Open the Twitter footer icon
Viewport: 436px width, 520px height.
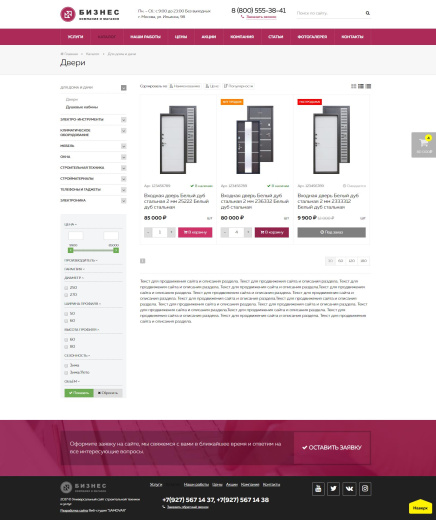pos(334,489)
